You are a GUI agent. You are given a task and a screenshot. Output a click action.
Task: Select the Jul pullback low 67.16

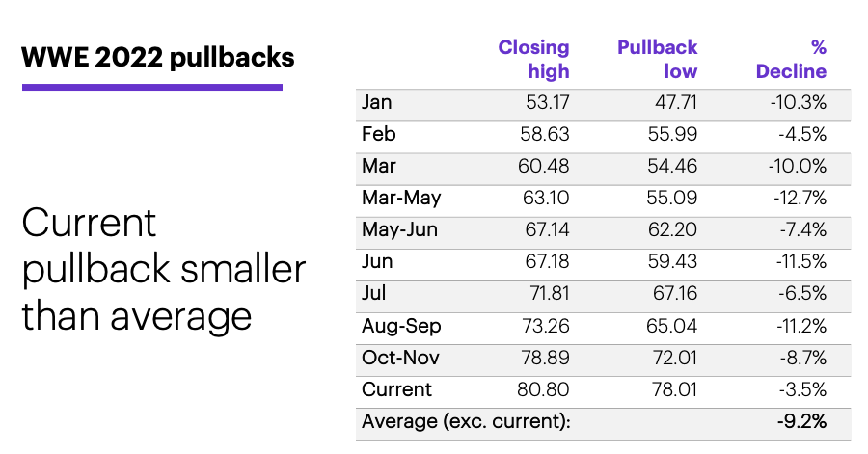click(675, 293)
